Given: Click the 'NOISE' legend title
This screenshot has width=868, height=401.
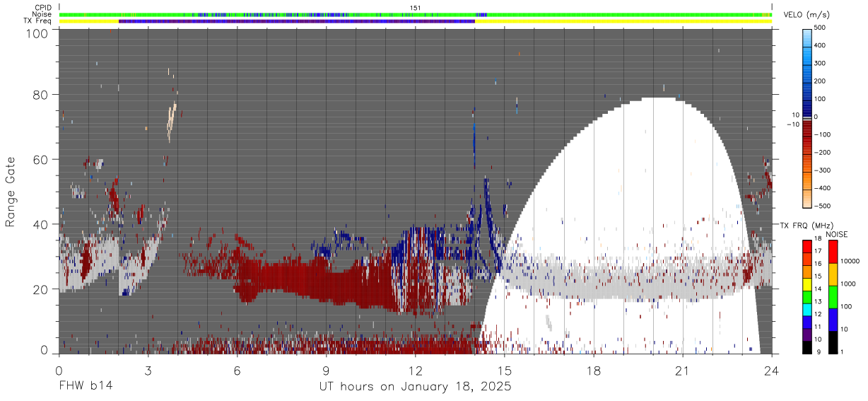Looking at the screenshot, I should click(x=838, y=234).
